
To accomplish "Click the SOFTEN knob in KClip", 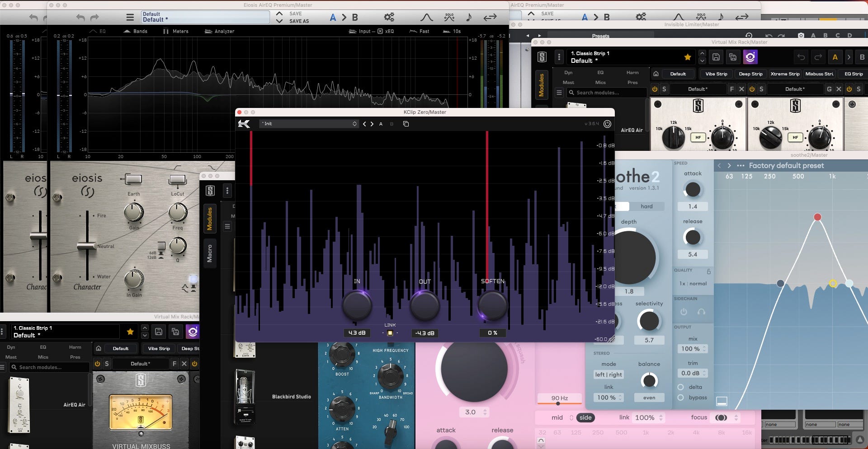I will tap(492, 306).
